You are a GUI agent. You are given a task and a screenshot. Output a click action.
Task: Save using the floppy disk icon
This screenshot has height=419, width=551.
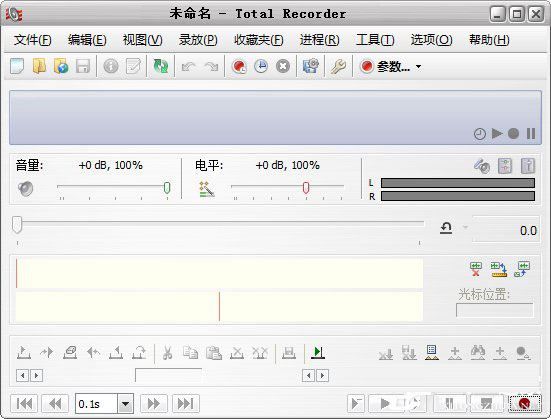point(83,66)
